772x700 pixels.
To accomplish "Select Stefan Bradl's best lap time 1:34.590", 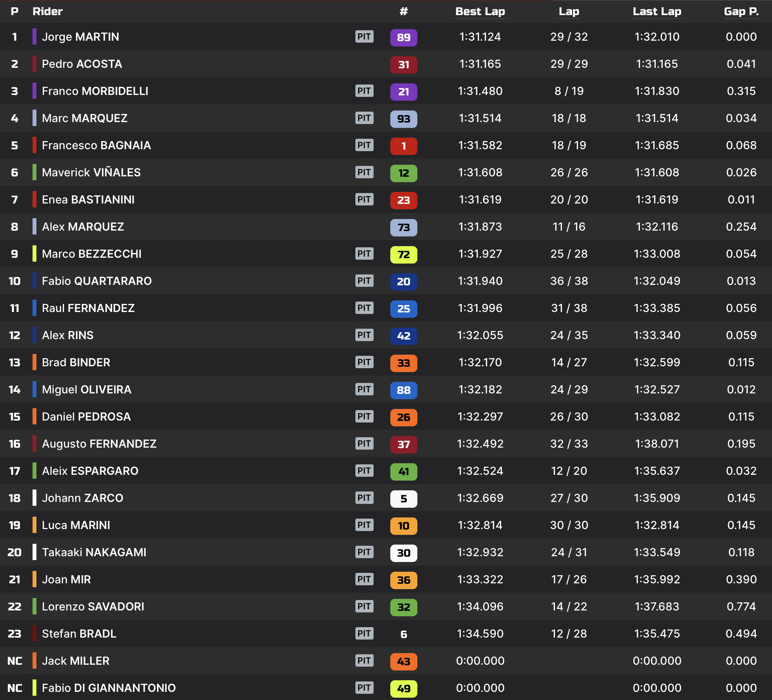I will click(480, 634).
